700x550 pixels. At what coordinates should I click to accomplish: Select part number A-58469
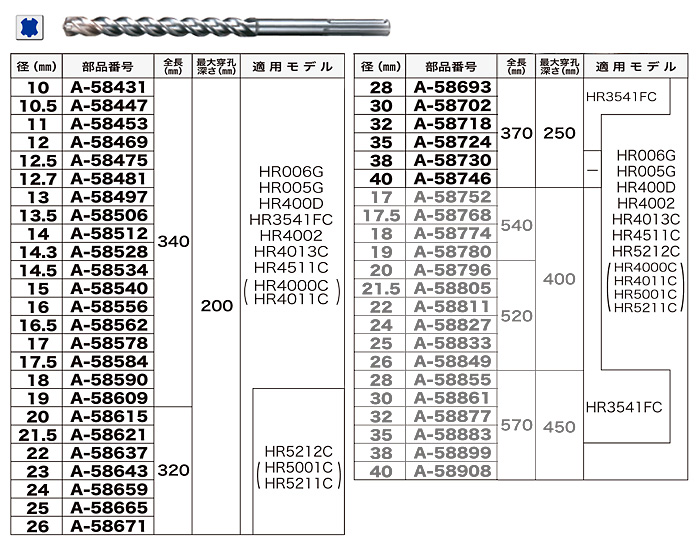pos(109,142)
